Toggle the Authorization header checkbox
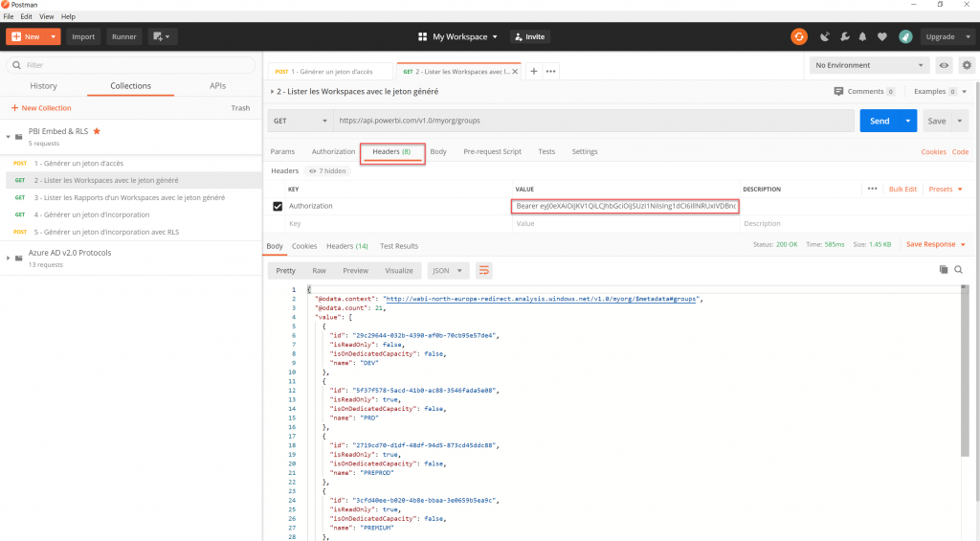The height and width of the screenshot is (541, 980). click(278, 207)
